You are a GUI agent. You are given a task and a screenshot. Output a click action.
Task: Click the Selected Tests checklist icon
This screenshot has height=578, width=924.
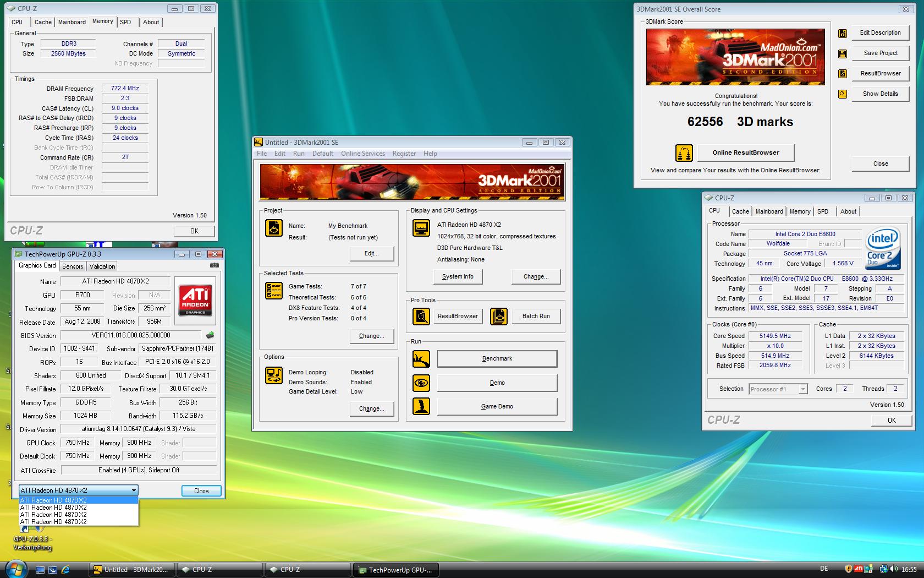click(x=273, y=290)
